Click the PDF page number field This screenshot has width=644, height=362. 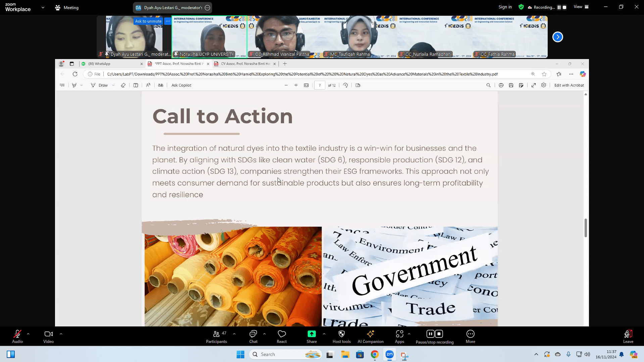[x=319, y=85]
